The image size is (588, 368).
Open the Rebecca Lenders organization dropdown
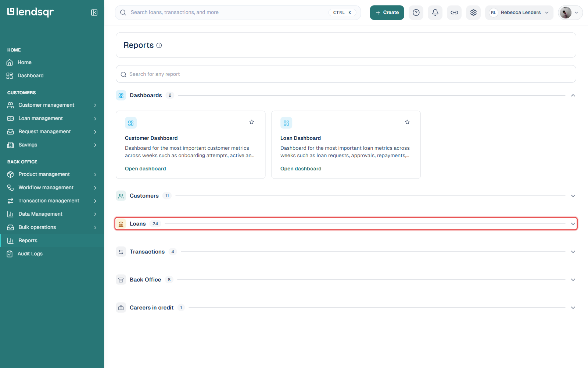[x=519, y=13]
